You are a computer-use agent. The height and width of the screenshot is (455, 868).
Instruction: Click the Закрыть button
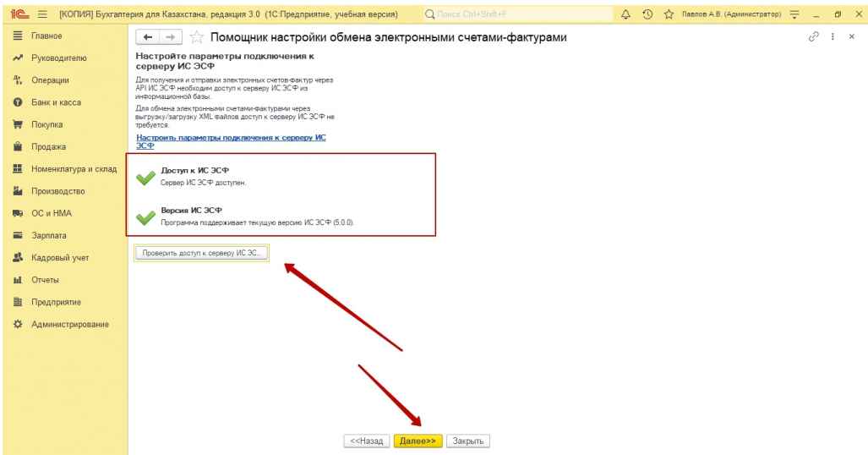coord(467,441)
